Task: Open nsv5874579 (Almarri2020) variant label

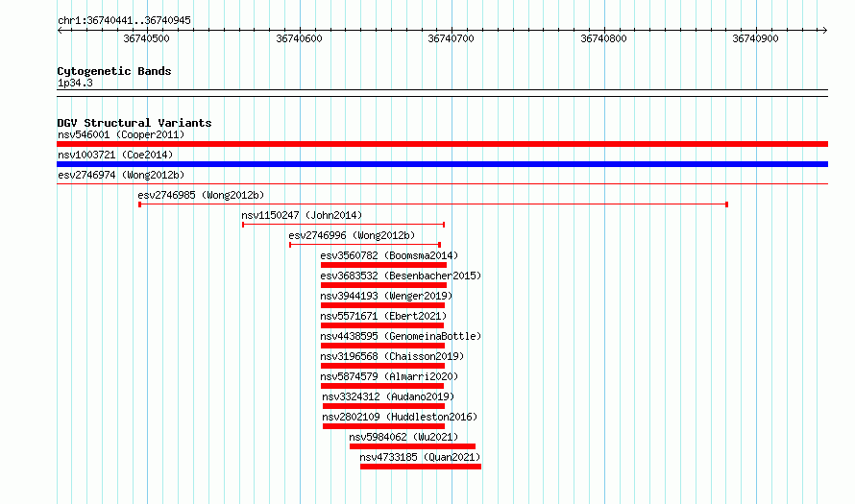Action: [389, 376]
